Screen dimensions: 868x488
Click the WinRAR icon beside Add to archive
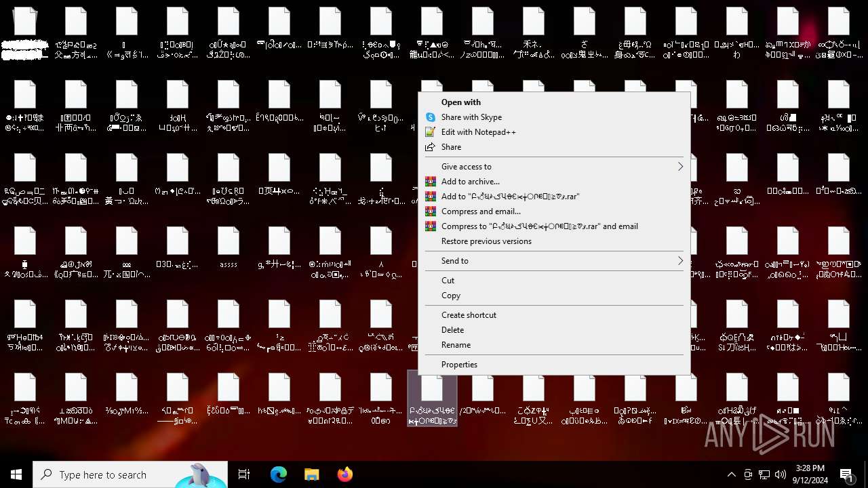[x=430, y=182]
